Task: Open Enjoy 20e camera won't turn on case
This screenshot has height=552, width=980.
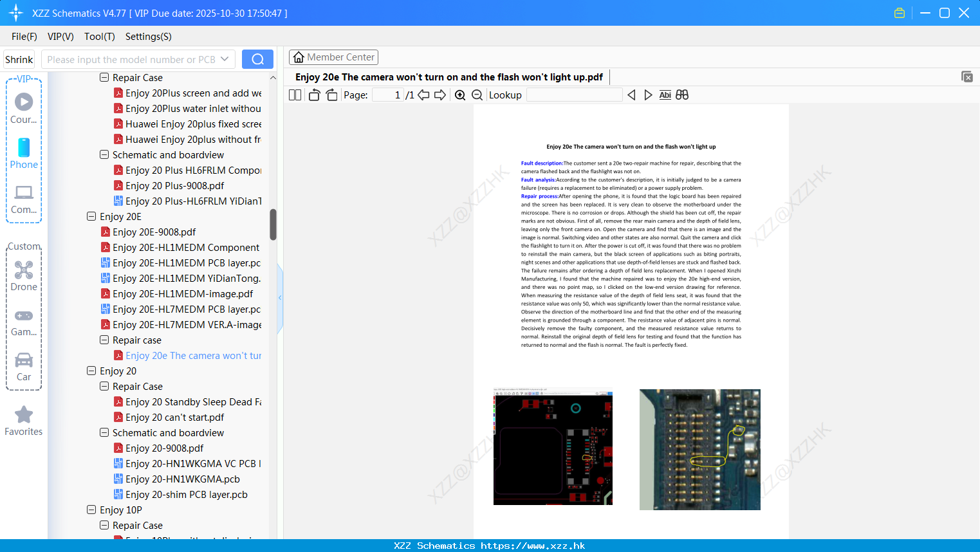Action: tap(193, 356)
